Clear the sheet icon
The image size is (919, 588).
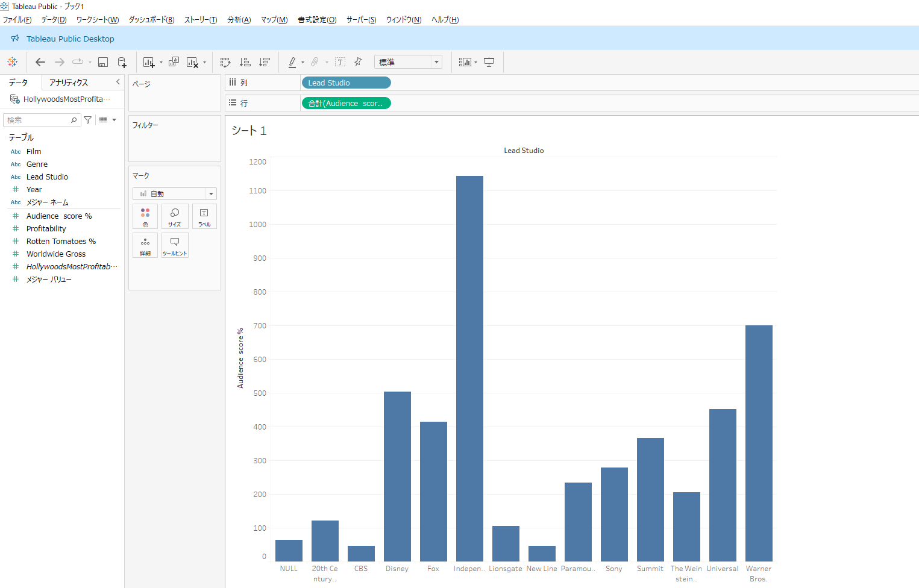[193, 62]
